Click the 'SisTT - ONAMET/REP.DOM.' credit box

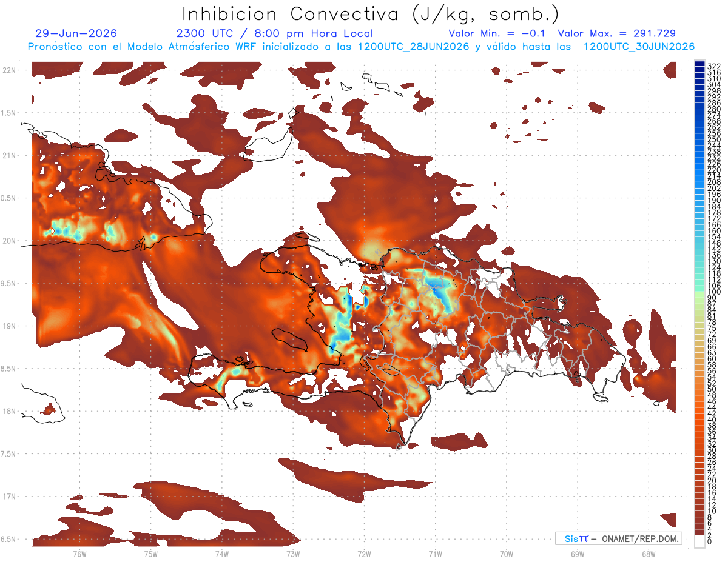[618, 538]
